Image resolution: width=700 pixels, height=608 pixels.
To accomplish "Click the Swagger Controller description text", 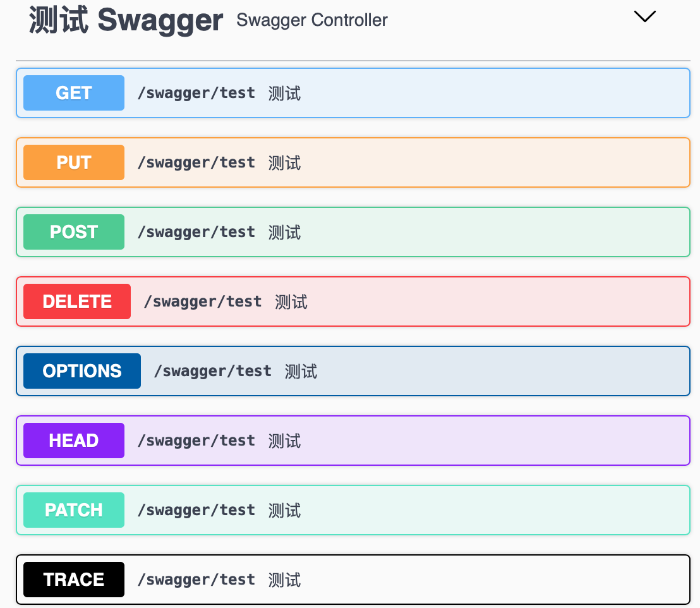I will pyautogui.click(x=311, y=20).
